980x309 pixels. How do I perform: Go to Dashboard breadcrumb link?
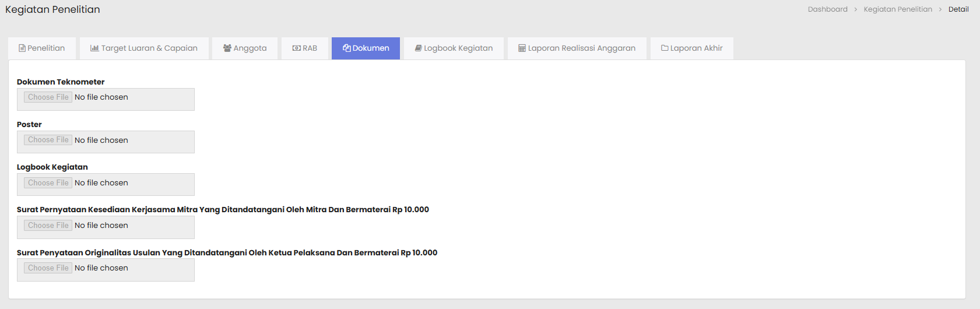[827, 9]
